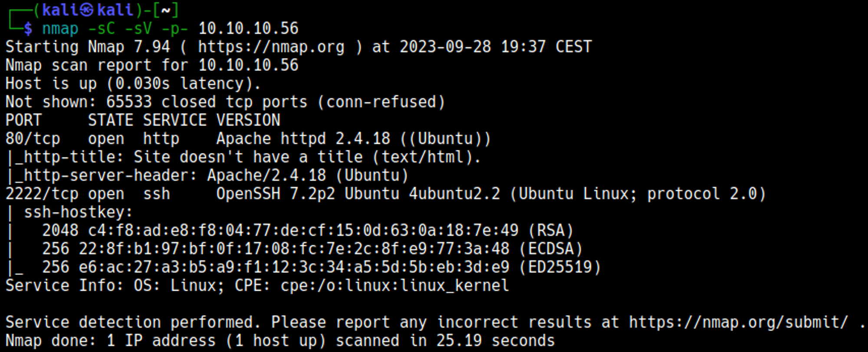868x352 pixels.
Task: Click the Kali symbol in the prompt
Action: coord(86,10)
